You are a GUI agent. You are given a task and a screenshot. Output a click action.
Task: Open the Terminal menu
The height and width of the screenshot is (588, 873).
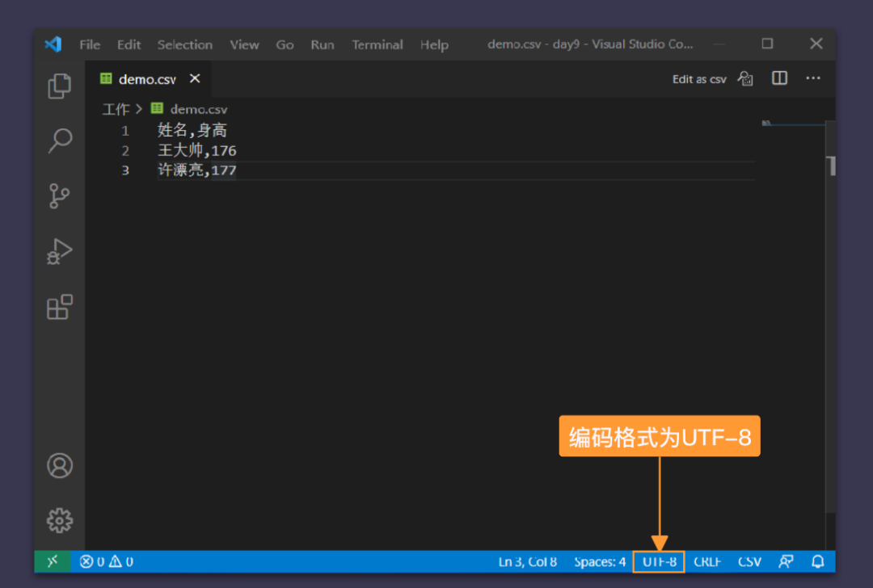[x=377, y=45]
